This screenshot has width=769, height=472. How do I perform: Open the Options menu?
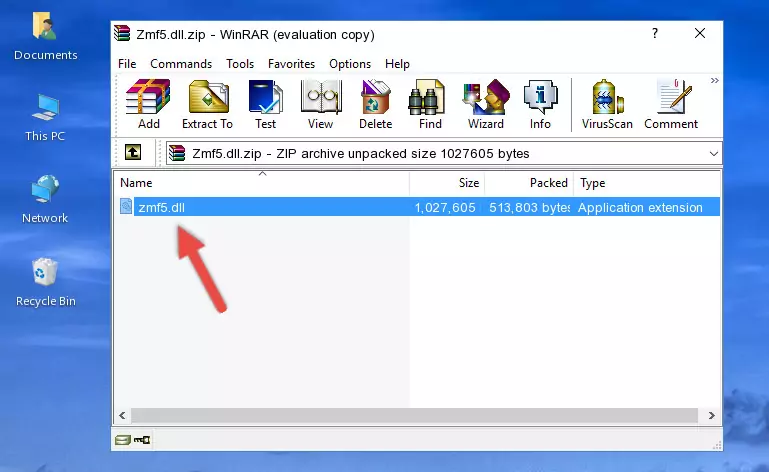(350, 64)
